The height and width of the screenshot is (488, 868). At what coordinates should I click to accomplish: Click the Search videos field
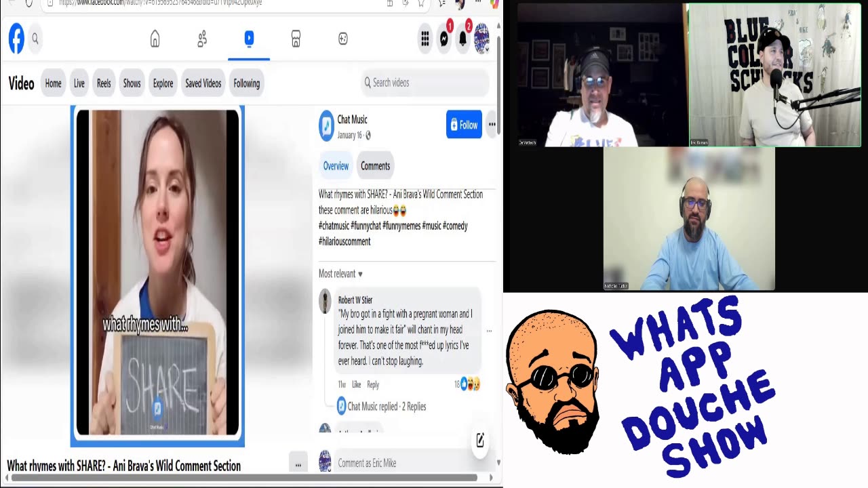tap(425, 83)
